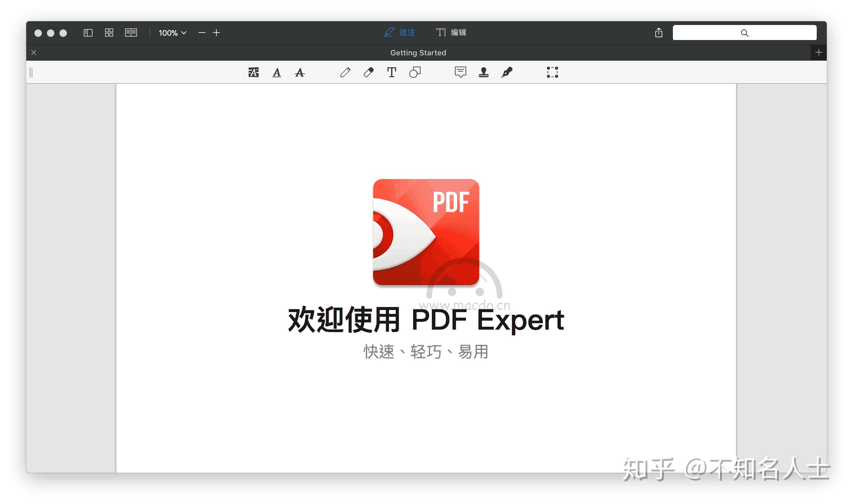Choose the text box tool

[391, 72]
